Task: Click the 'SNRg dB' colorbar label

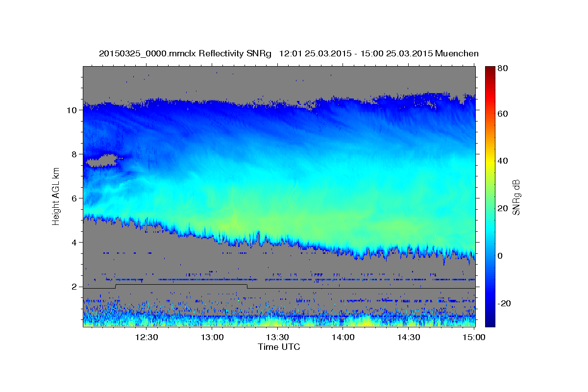Action: click(516, 197)
